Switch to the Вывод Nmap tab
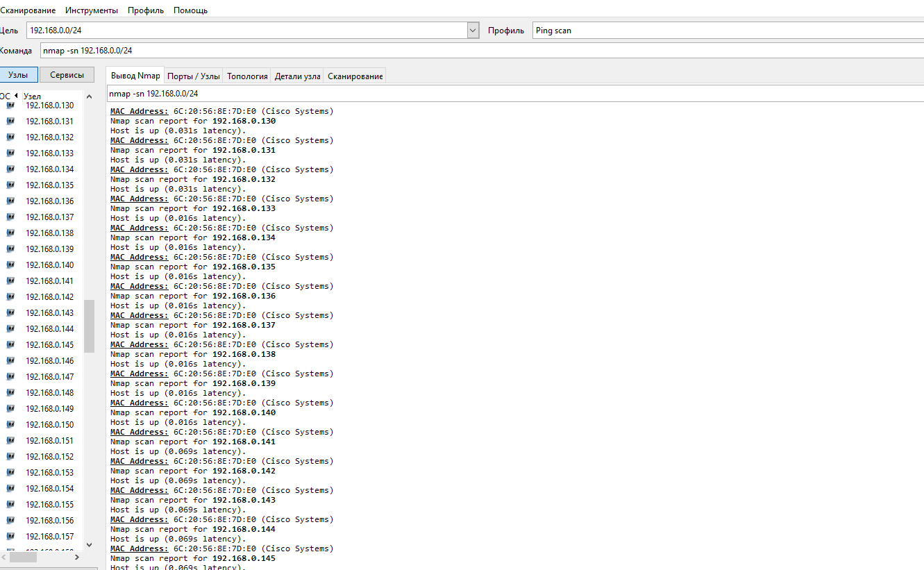Image resolution: width=924 pixels, height=570 pixels. (x=135, y=76)
